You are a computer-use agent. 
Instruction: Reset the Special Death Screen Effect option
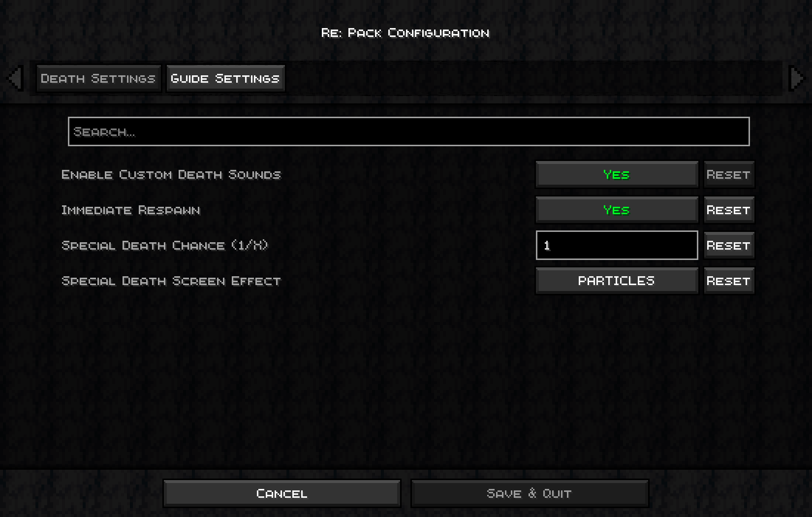pos(729,281)
